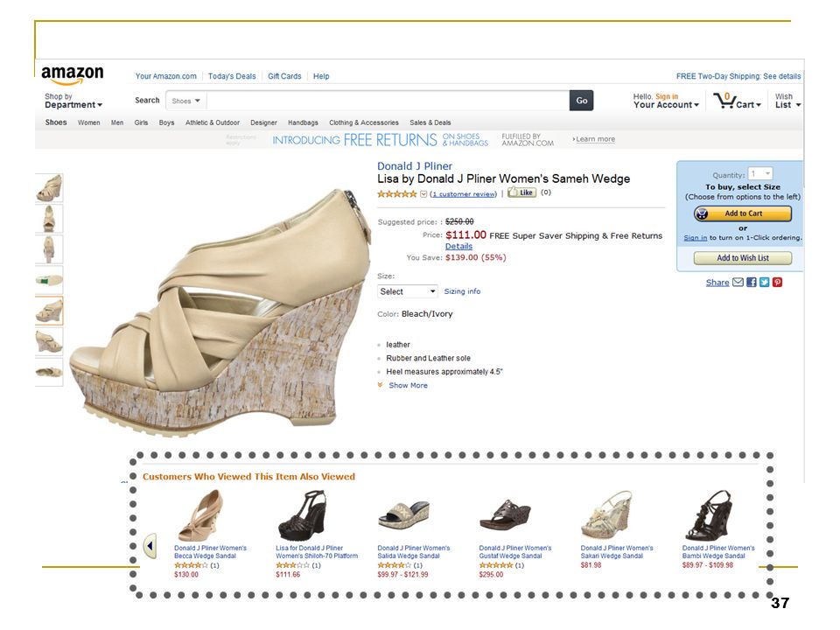Go to previous carousel items arrow
The width and height of the screenshot is (840, 630).
pyautogui.click(x=150, y=546)
